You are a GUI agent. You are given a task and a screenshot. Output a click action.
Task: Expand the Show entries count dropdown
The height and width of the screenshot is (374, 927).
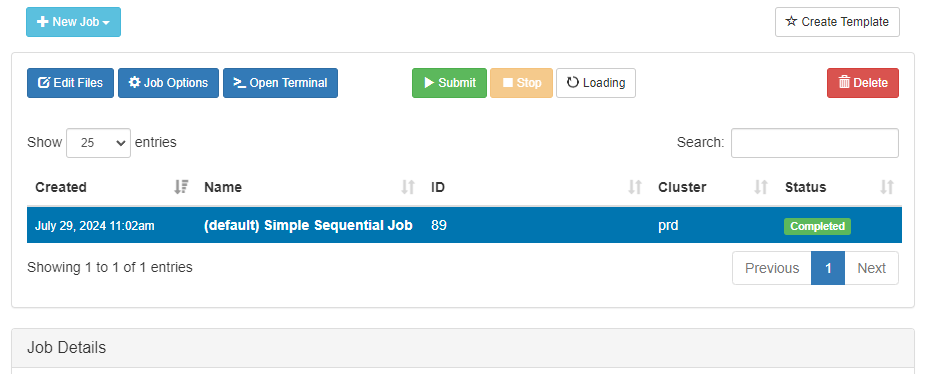(99, 143)
